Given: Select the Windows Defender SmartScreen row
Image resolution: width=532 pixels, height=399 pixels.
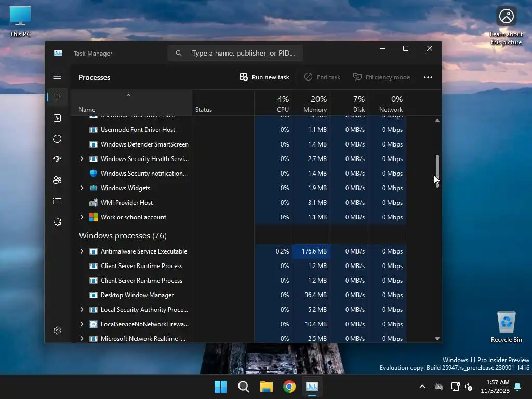Looking at the screenshot, I should point(238,144).
